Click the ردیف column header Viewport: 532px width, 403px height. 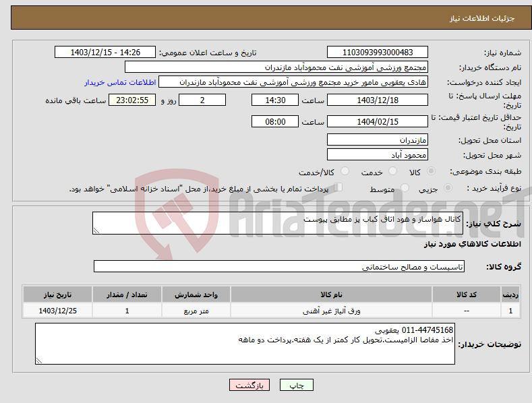510,294
